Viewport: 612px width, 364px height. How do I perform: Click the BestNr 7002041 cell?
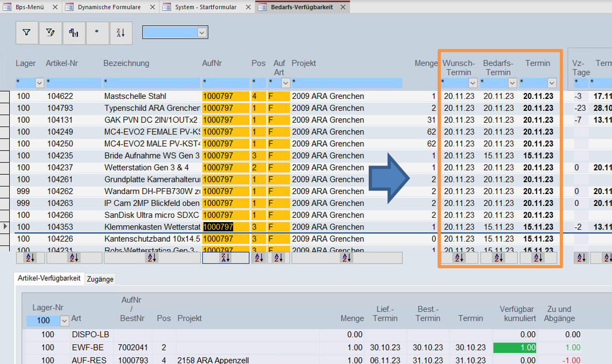pos(133,347)
